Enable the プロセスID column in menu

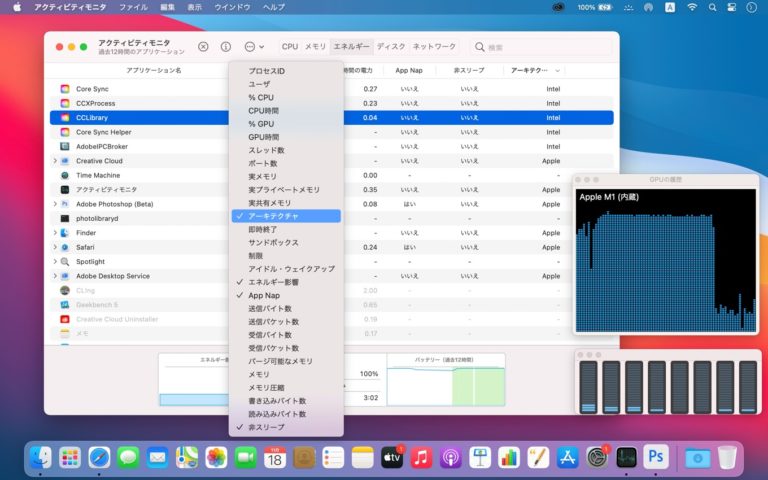pos(286,71)
